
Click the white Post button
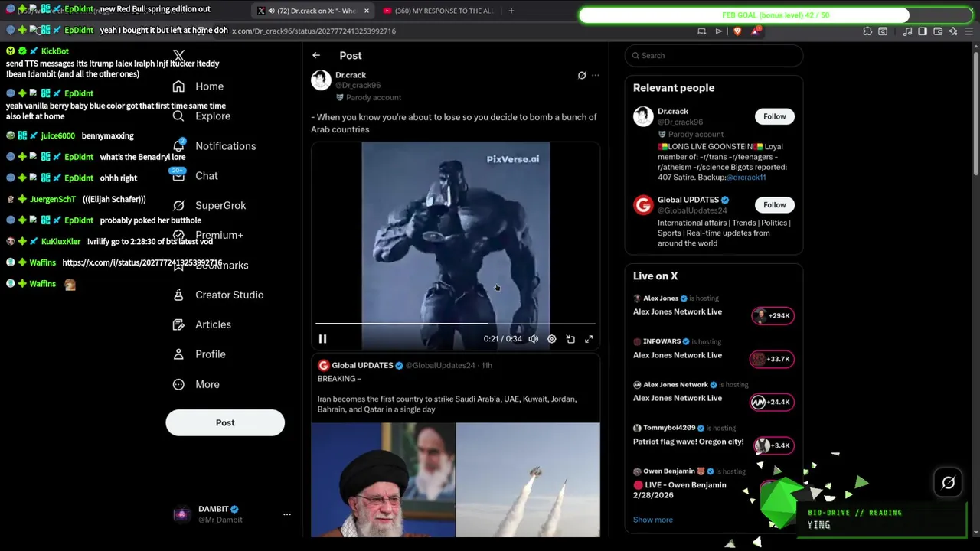(225, 422)
